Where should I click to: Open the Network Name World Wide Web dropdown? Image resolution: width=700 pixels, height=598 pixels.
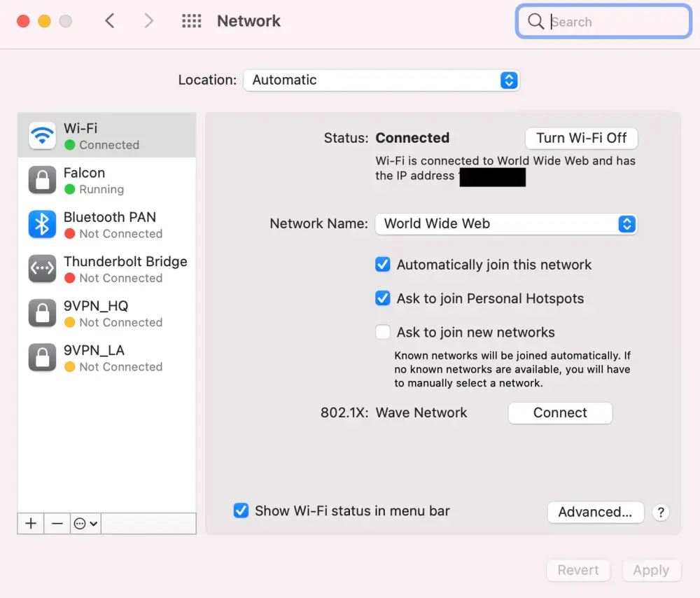506,224
